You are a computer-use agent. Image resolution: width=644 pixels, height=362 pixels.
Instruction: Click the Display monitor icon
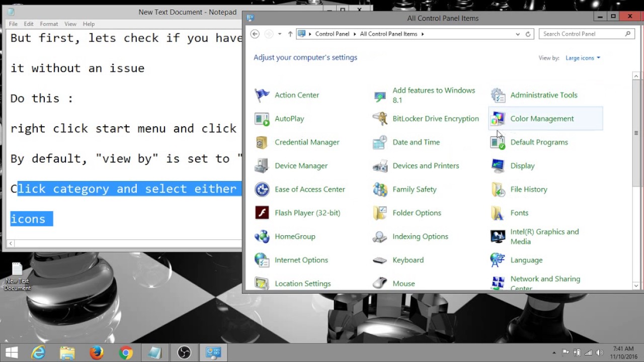pos(498,166)
